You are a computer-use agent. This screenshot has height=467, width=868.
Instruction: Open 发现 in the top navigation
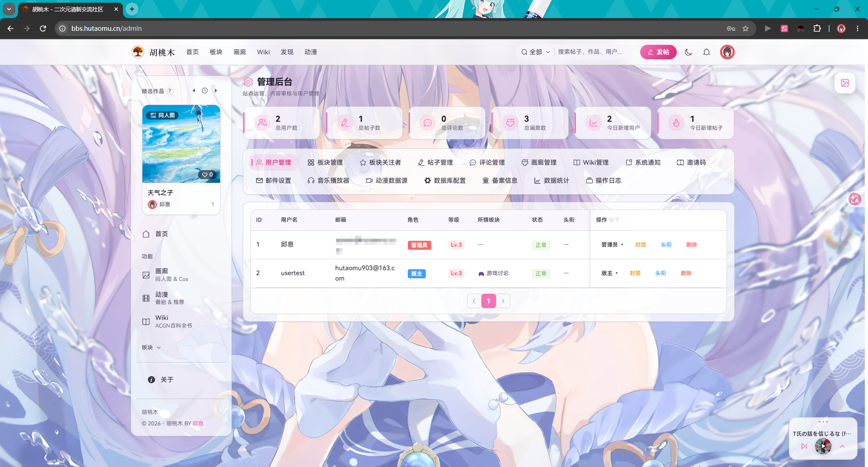pyautogui.click(x=287, y=52)
